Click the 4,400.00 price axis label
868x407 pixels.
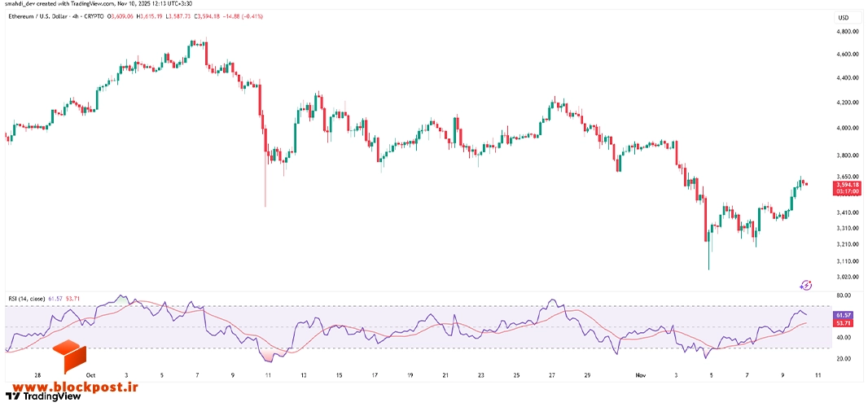(848, 78)
